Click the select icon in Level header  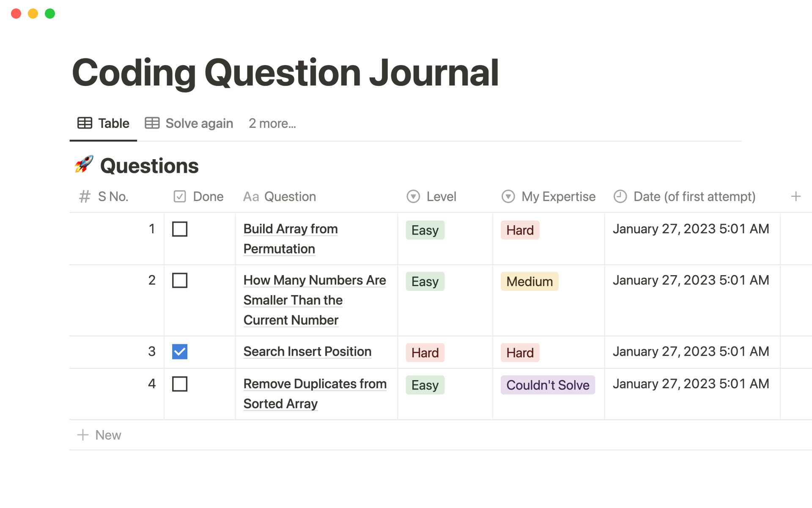pyautogui.click(x=413, y=196)
